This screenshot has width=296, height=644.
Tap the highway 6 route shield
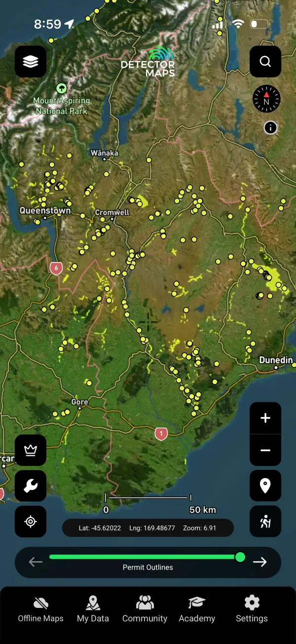(56, 269)
